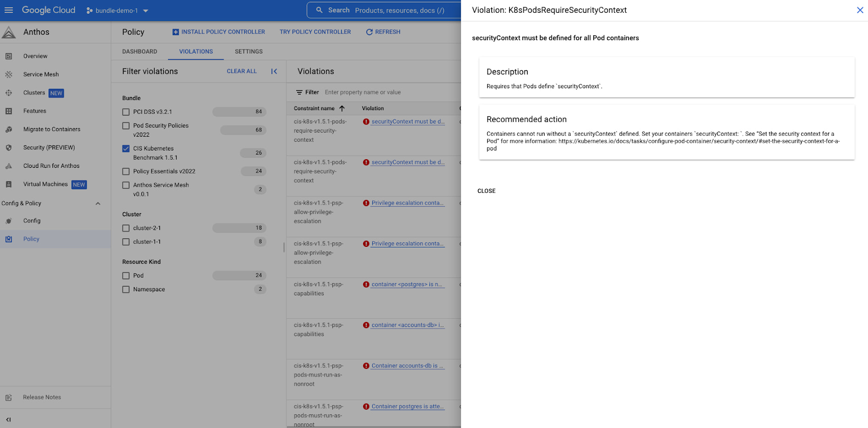Collapse the Config & Policy section
Image resolution: width=868 pixels, height=428 pixels.
click(98, 204)
